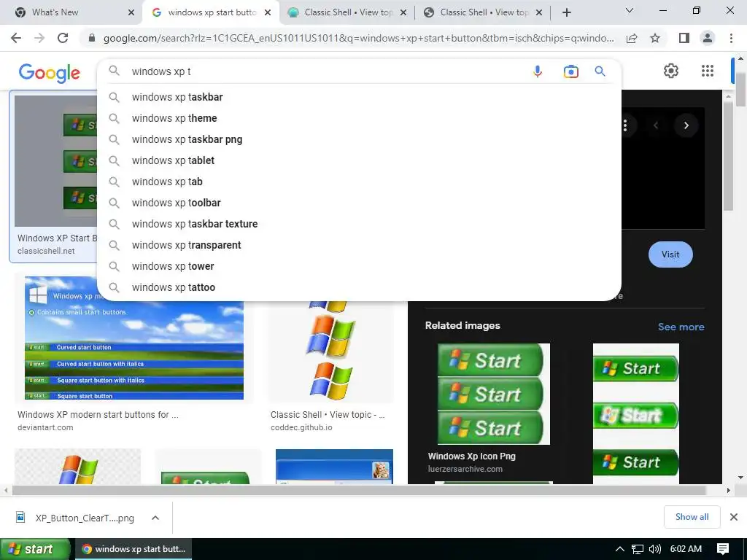Choose suggestion windows xp transparent
Viewport: 747px width, 560px height.
[359, 245]
